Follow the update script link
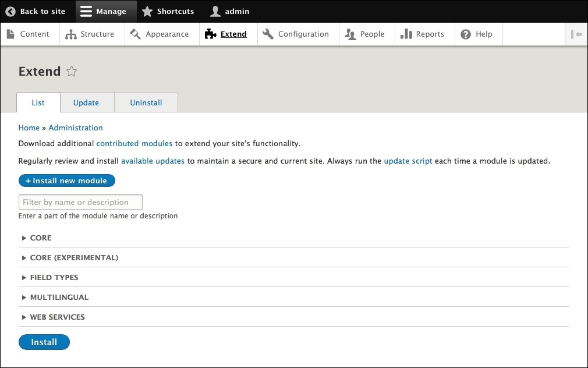588x368 pixels. pos(408,161)
